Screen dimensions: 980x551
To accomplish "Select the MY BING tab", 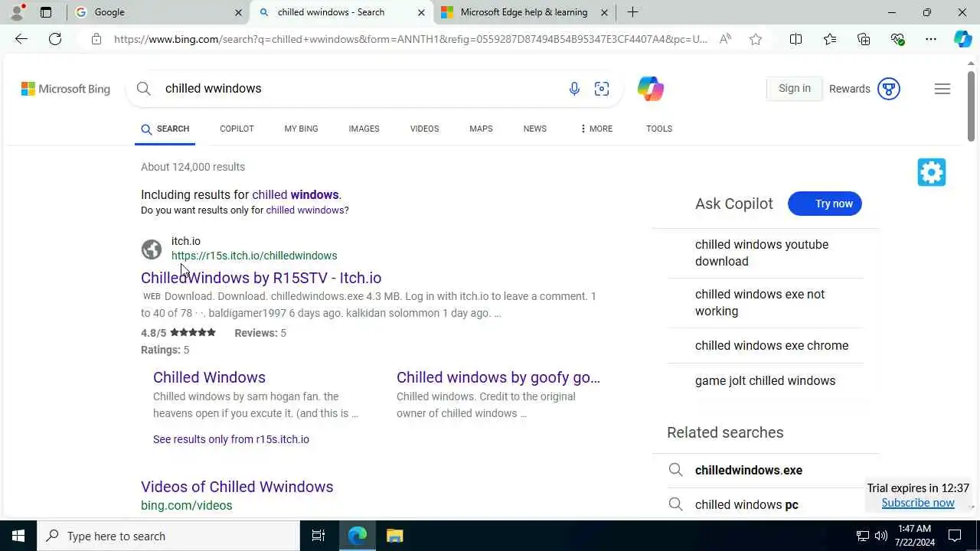I will tap(301, 129).
